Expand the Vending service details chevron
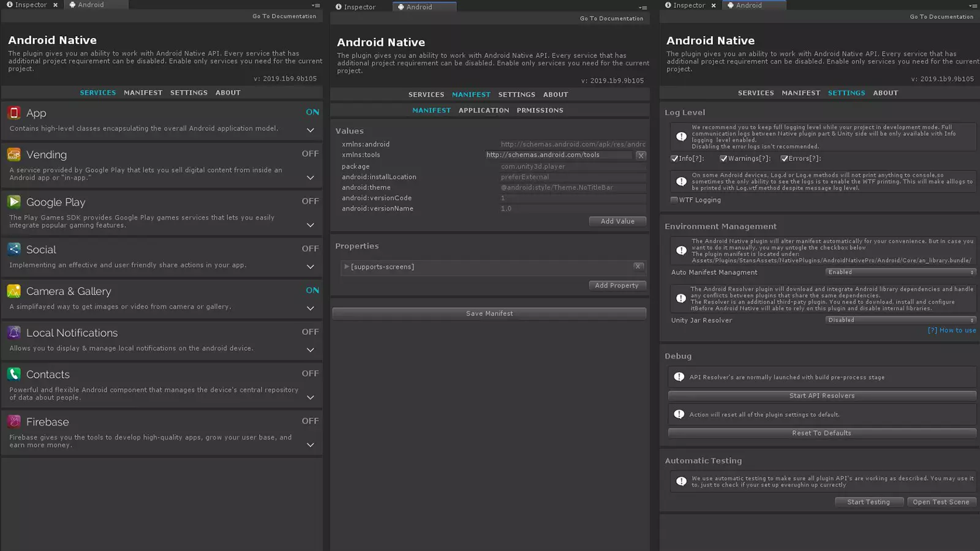 (311, 178)
